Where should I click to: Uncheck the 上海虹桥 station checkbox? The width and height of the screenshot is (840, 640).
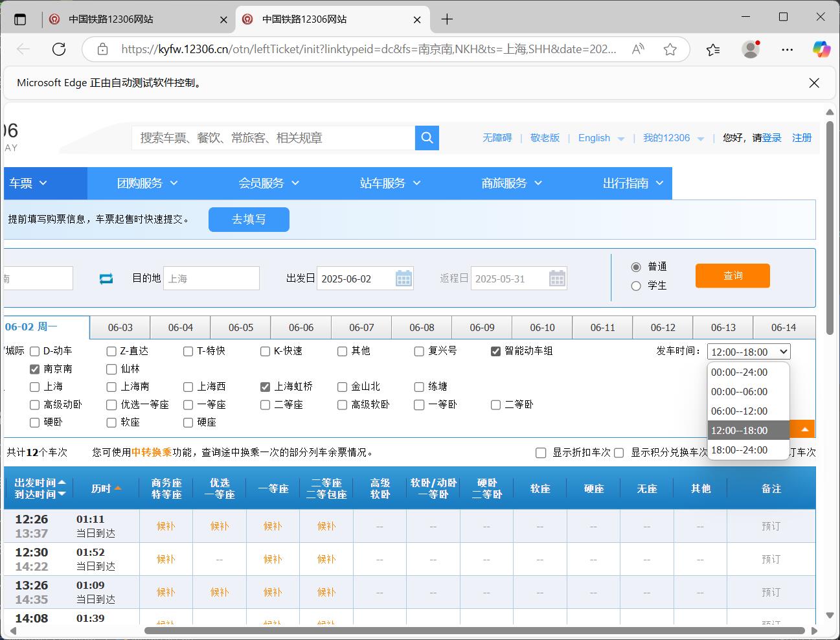[x=265, y=387]
